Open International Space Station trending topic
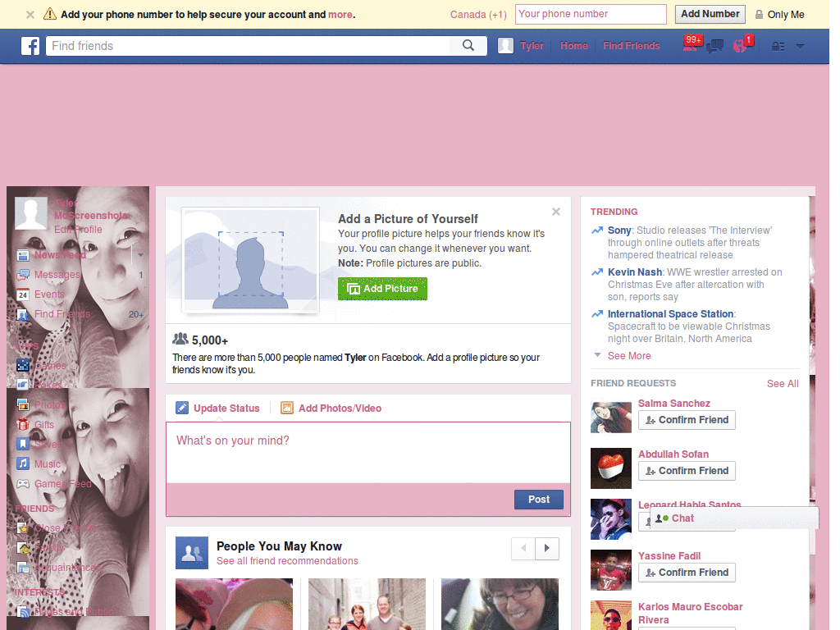840x630 pixels. click(670, 314)
